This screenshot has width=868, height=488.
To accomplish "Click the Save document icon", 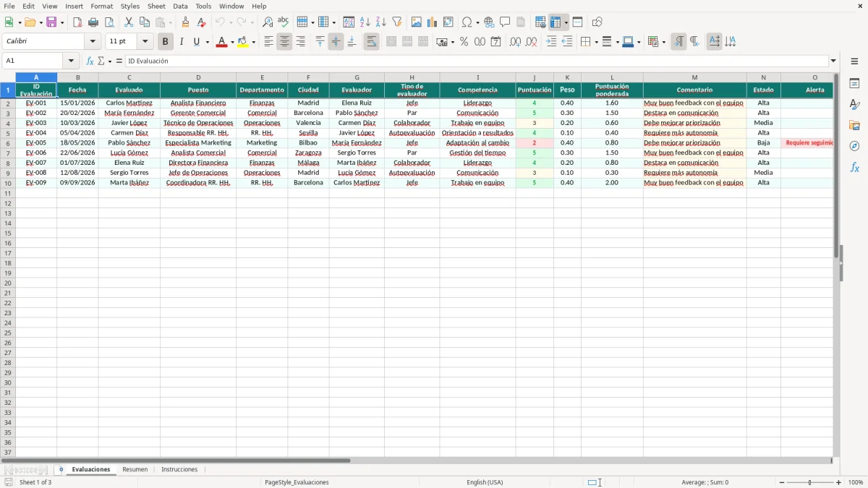I will (51, 22).
